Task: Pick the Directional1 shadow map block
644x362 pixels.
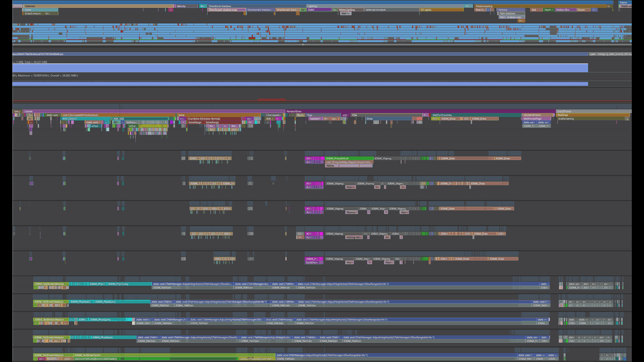Action: coord(227,10)
